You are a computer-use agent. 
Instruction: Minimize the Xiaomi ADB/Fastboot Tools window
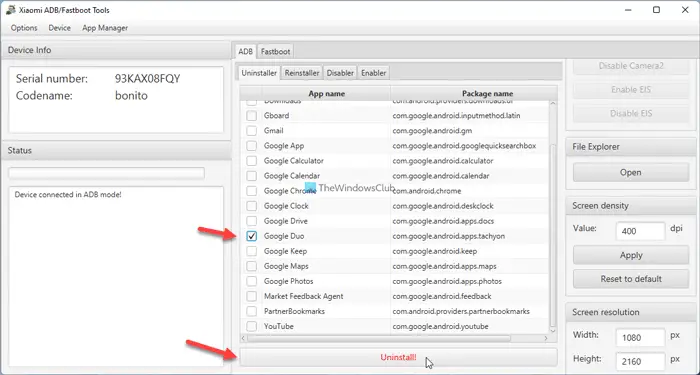628,10
